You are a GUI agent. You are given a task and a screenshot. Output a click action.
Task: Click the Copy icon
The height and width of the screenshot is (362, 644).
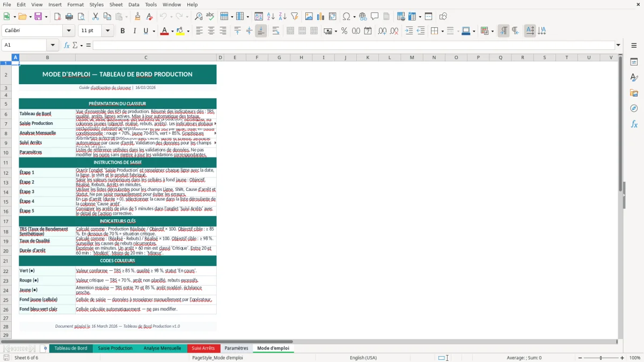tap(107, 17)
